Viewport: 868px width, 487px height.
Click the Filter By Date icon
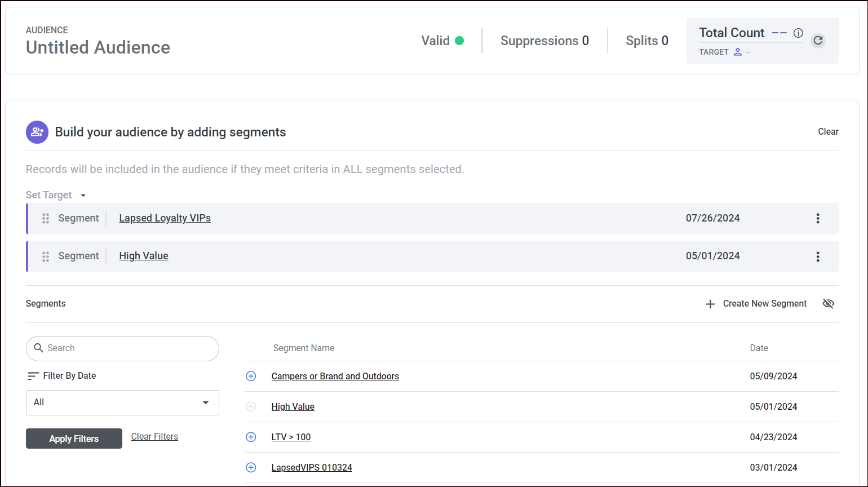coord(33,376)
